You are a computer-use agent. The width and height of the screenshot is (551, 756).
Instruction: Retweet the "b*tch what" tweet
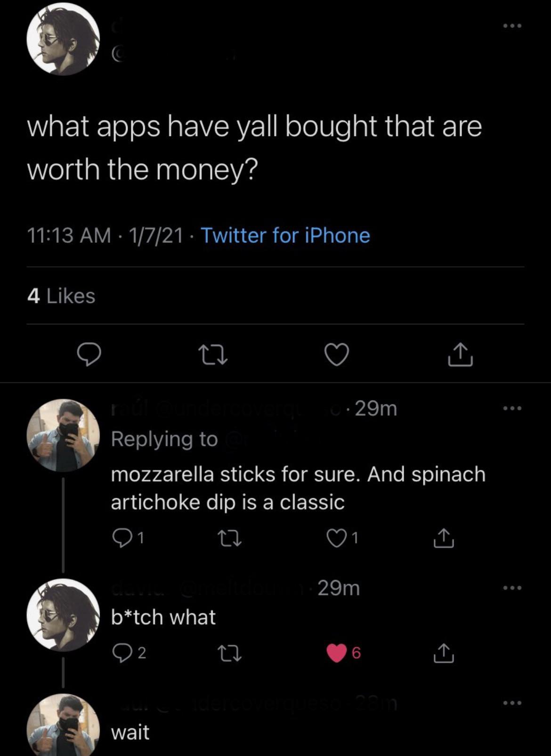point(230,652)
